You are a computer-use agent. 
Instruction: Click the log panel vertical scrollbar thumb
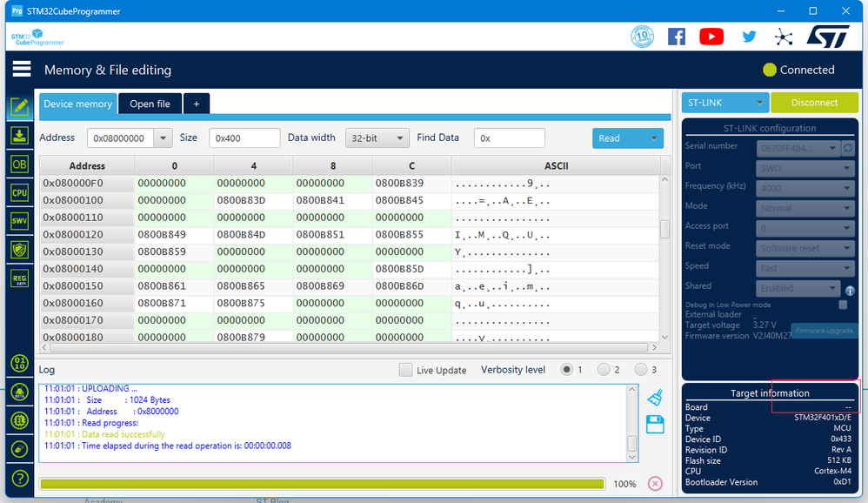[631, 444]
